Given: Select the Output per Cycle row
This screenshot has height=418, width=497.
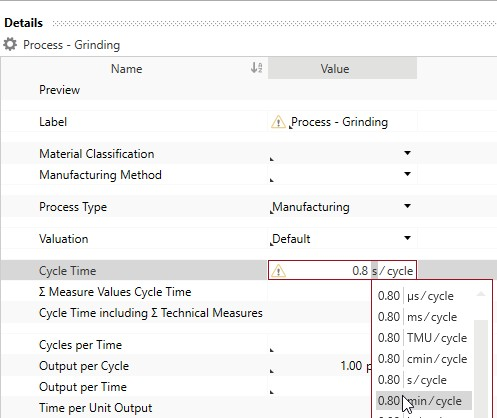Looking at the screenshot, I should (x=187, y=366).
